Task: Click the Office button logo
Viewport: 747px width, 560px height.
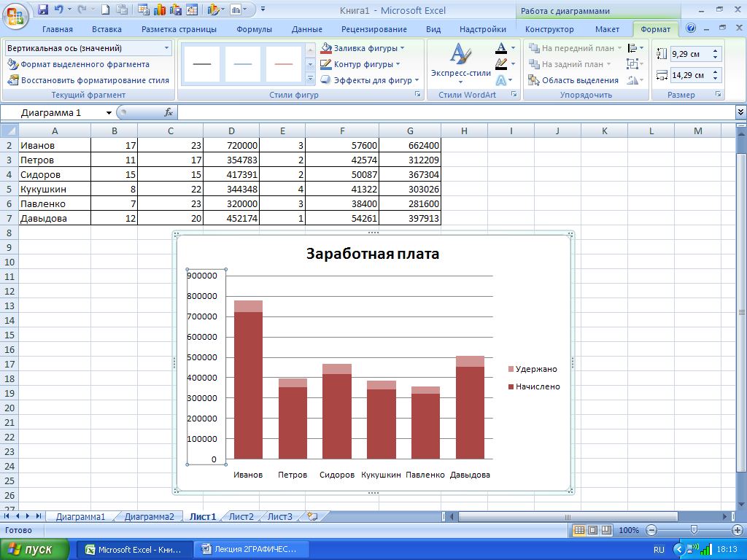Action: click(x=16, y=15)
